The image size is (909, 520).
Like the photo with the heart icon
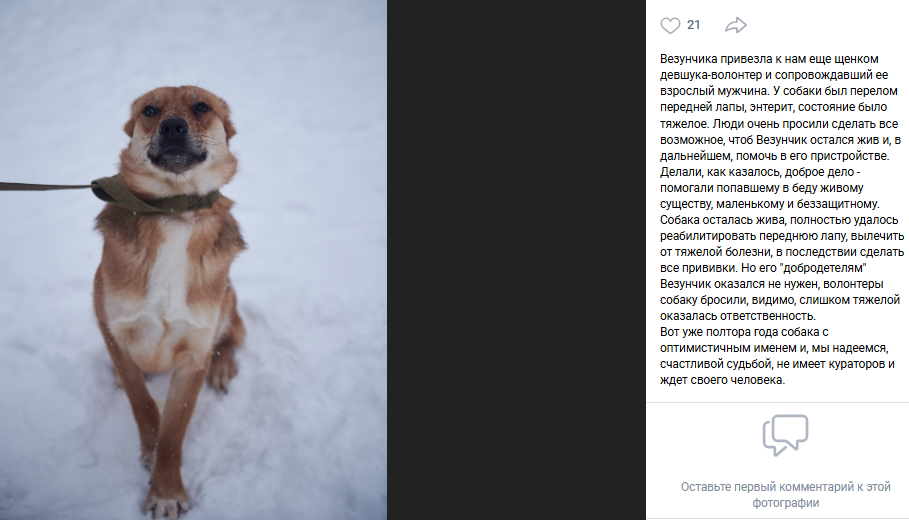(x=670, y=26)
